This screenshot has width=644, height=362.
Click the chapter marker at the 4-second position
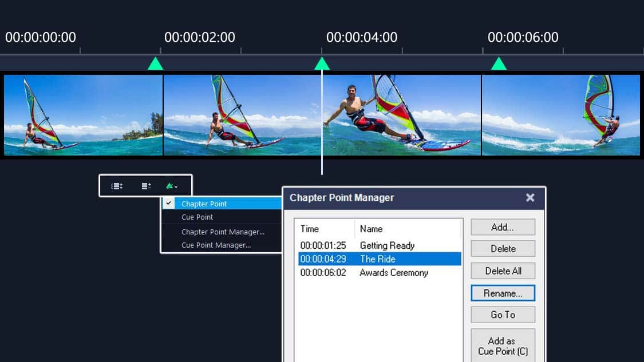coord(322,63)
